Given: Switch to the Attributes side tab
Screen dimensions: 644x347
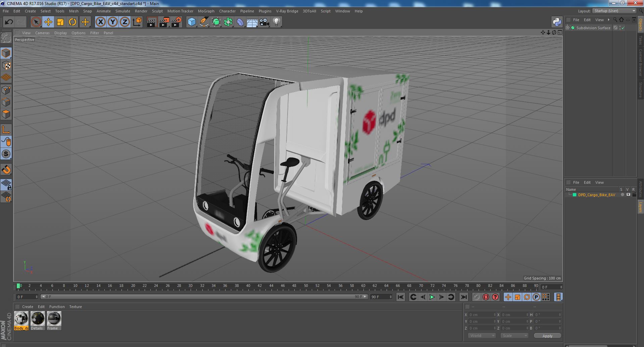Looking at the screenshot, I should [x=641, y=189].
